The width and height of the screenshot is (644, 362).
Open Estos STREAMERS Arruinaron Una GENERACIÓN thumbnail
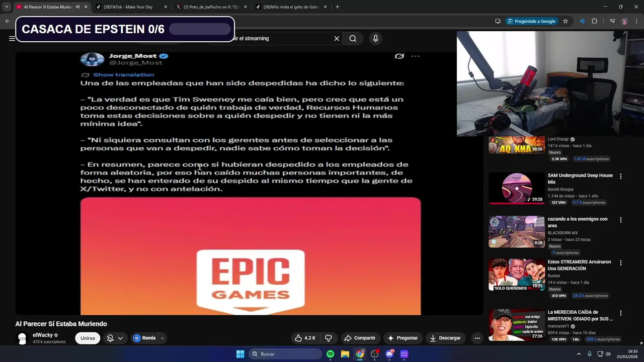click(517, 275)
